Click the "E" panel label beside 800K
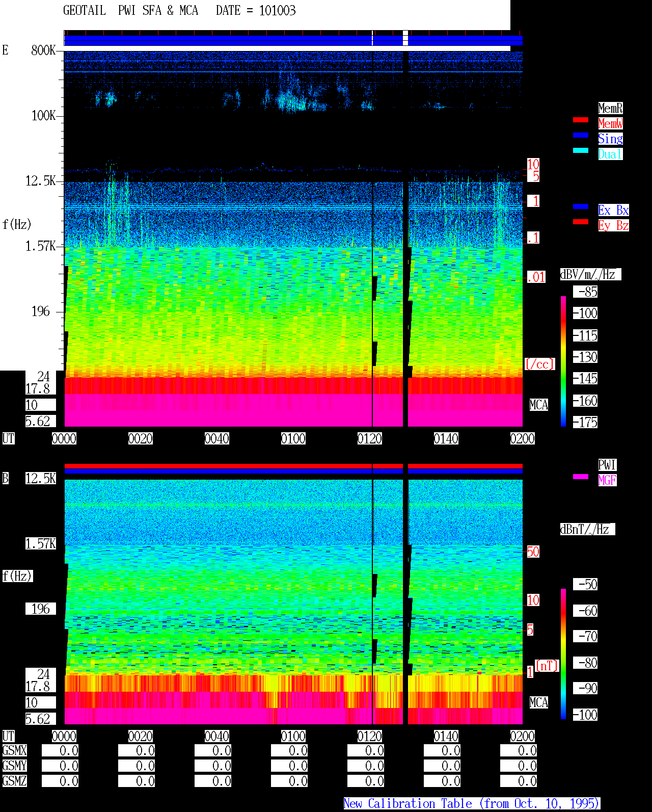The width and height of the screenshot is (652, 812). point(6,50)
